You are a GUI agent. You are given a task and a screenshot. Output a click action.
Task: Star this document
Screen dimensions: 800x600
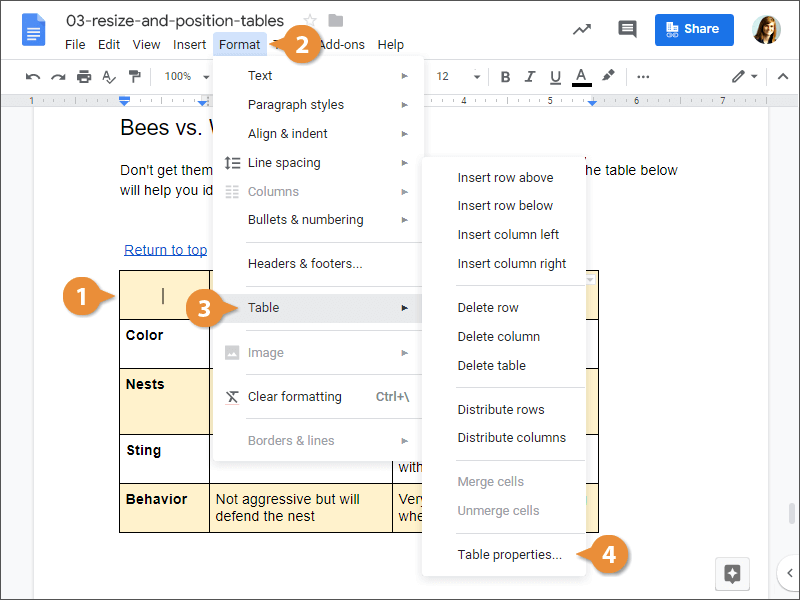coord(310,21)
